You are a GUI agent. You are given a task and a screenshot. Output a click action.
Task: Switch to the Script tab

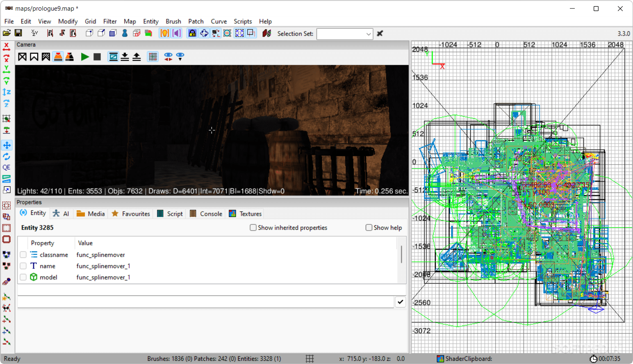point(170,214)
